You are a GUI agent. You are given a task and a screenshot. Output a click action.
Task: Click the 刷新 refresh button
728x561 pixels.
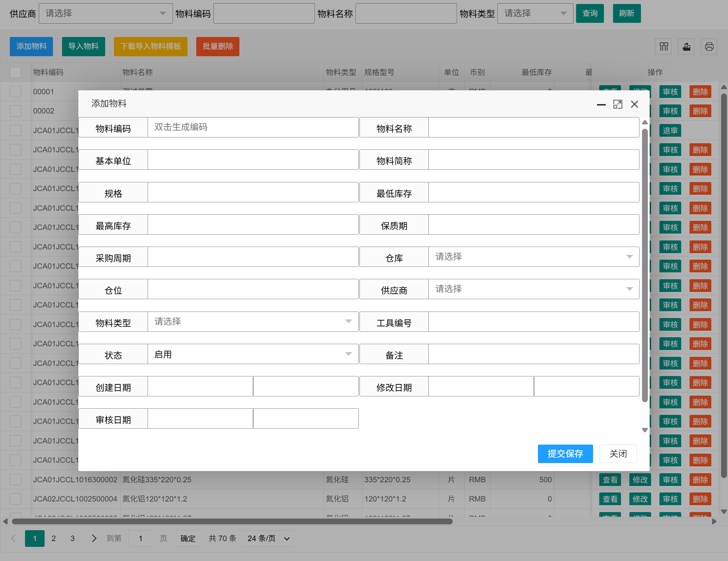tap(627, 13)
